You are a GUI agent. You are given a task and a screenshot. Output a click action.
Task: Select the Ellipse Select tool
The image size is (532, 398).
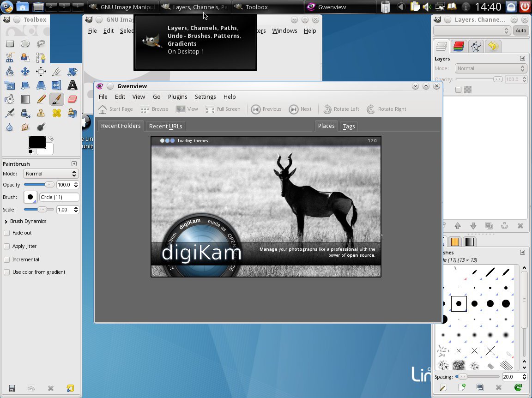pyautogui.click(x=25, y=44)
